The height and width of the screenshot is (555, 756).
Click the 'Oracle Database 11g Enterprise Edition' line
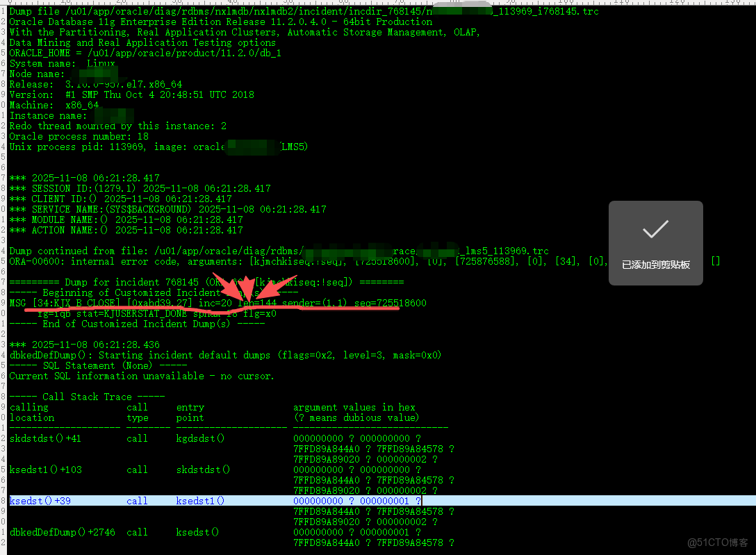click(221, 22)
